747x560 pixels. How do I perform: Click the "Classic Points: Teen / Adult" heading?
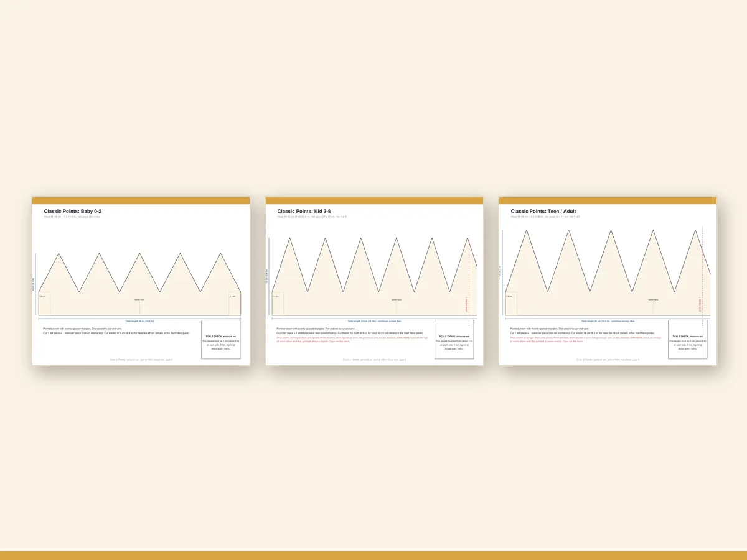point(543,211)
